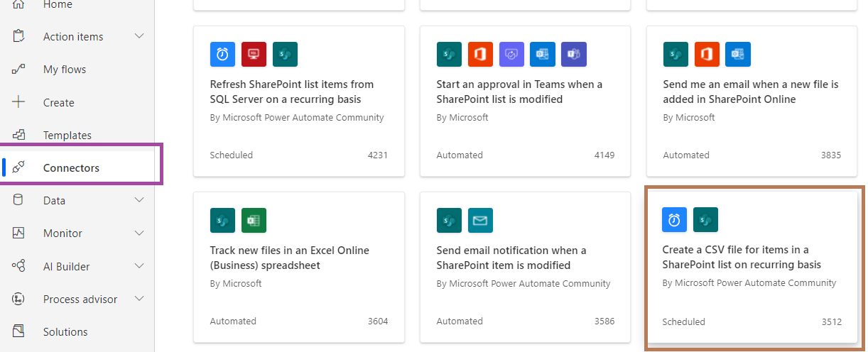Viewport: 868px width, 352px height.
Task: Click the clock icon on the CSV file card
Action: [675, 219]
